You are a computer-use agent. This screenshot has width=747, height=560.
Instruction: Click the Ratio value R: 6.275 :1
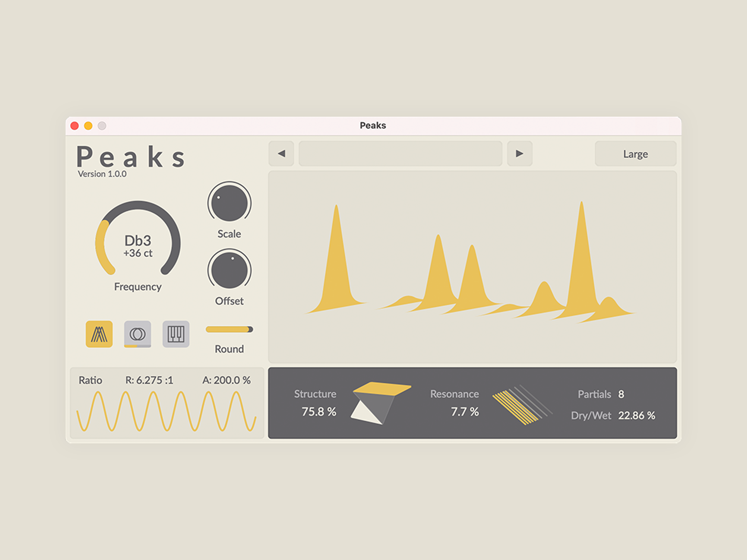coord(149,380)
